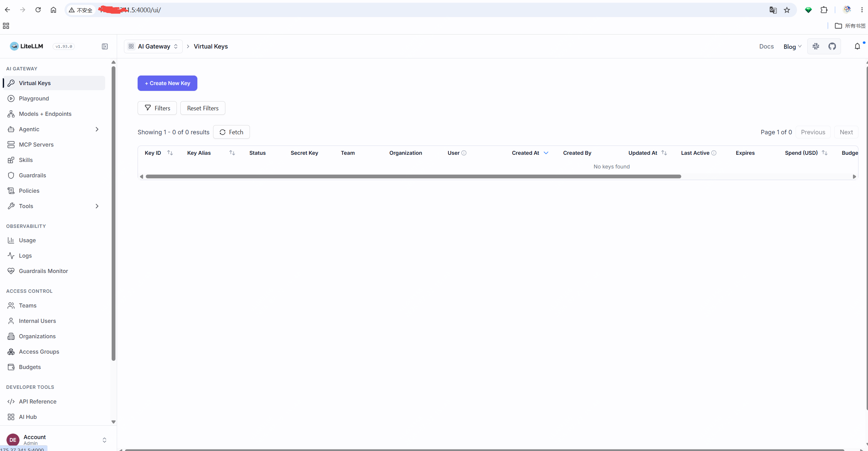Open Playground in the sidebar
Screen dimensions: 868x451
(54, 98)
